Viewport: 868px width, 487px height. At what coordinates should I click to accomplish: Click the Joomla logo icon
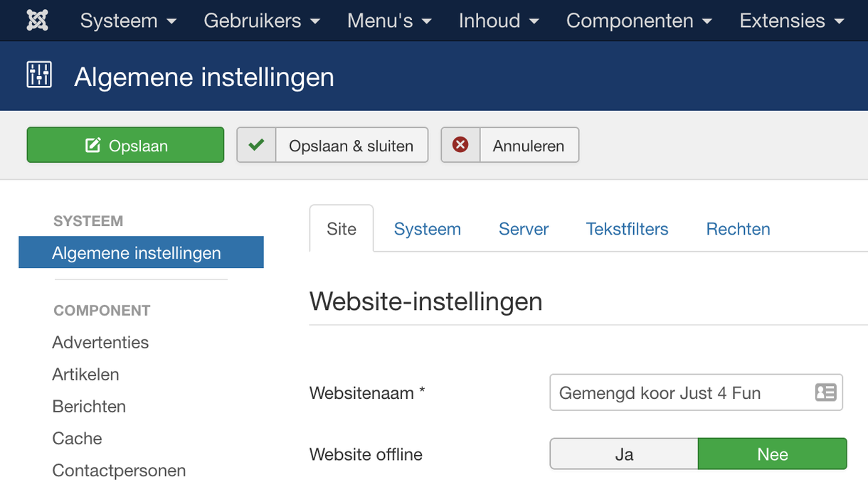tap(38, 21)
